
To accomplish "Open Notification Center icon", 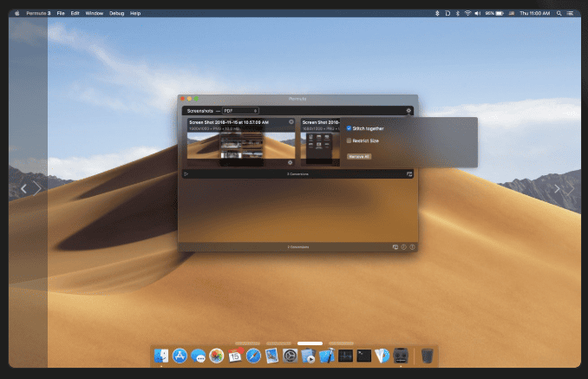I will point(570,13).
